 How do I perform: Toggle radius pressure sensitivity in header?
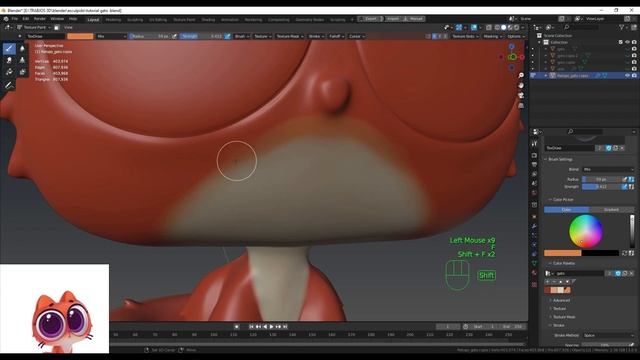coord(175,36)
